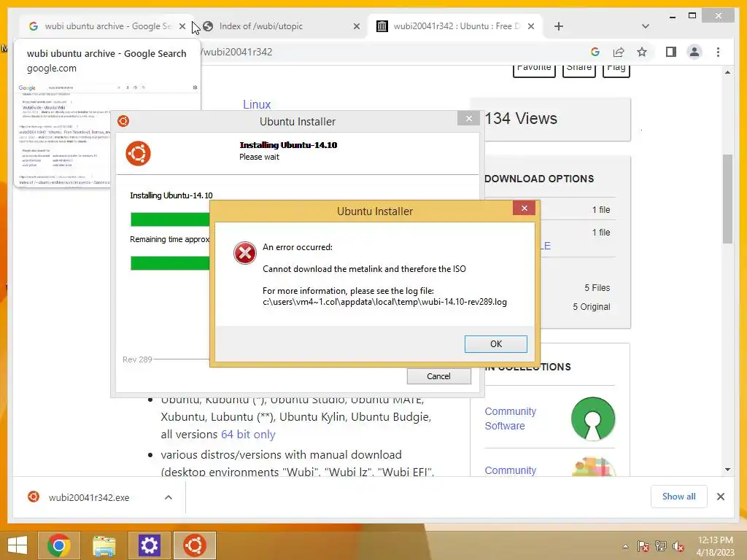
Task: Click the Action Center flag tray icon
Action: pyautogui.click(x=643, y=546)
